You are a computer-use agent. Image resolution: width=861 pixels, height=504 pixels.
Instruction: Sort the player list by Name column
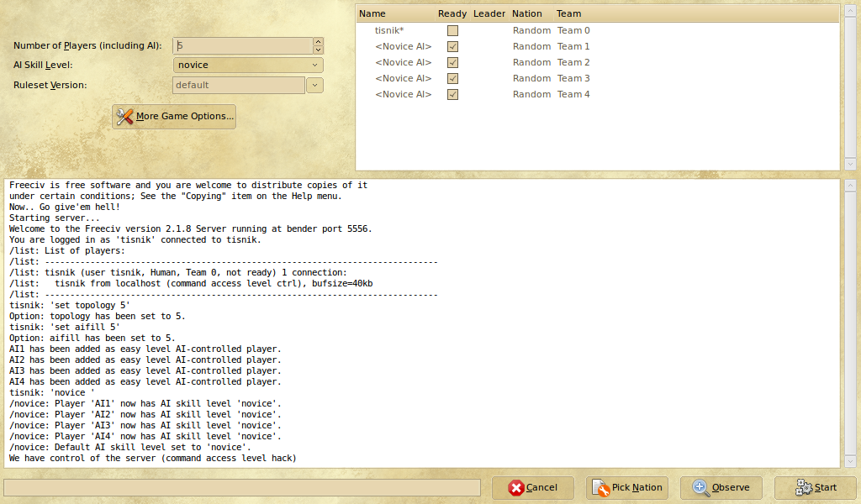click(x=372, y=13)
